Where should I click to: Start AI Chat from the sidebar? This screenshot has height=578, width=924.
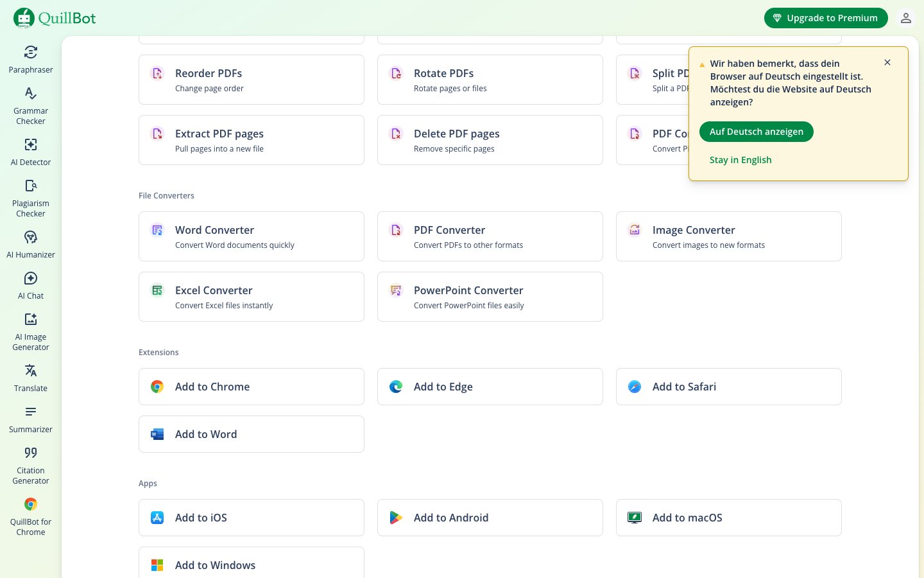pyautogui.click(x=31, y=285)
